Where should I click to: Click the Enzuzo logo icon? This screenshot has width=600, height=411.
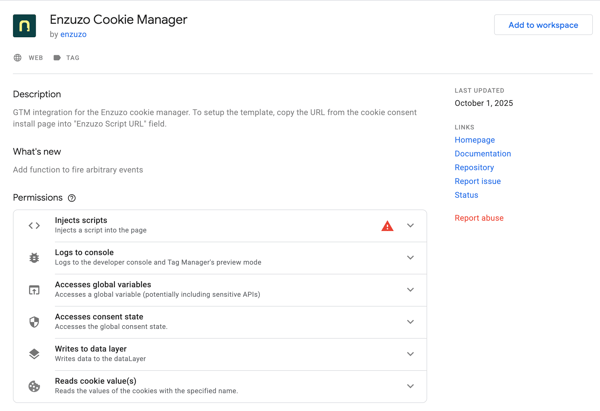click(25, 26)
